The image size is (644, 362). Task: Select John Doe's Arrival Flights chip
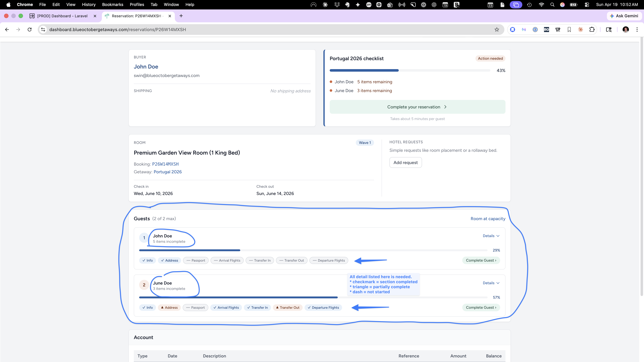tap(227, 260)
